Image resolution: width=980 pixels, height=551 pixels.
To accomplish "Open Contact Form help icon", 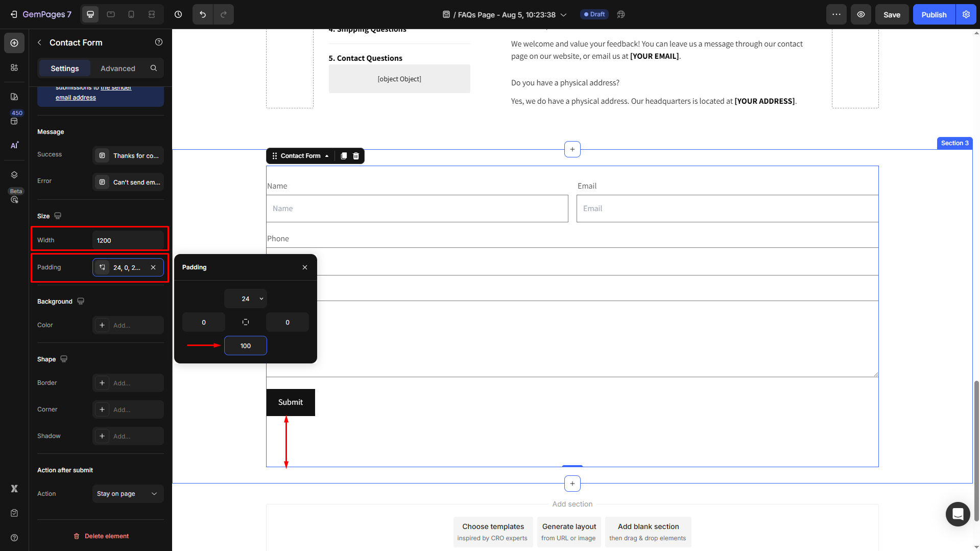I will [159, 42].
